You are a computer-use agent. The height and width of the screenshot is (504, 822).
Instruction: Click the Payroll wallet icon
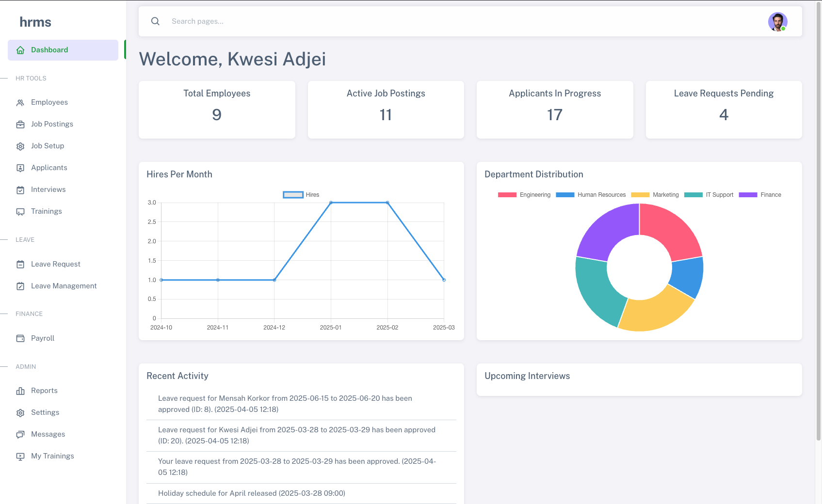[20, 338]
